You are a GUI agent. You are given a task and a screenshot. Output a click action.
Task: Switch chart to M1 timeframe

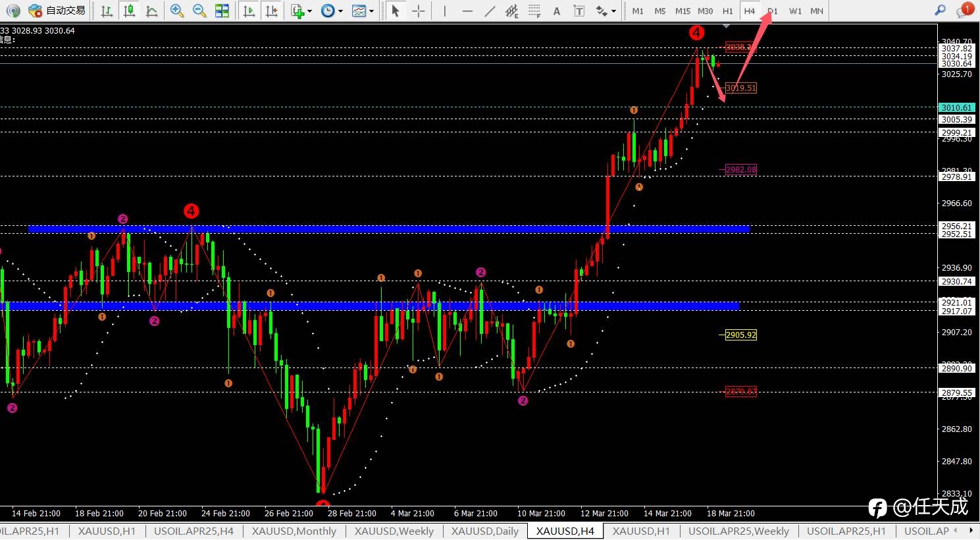coord(638,11)
